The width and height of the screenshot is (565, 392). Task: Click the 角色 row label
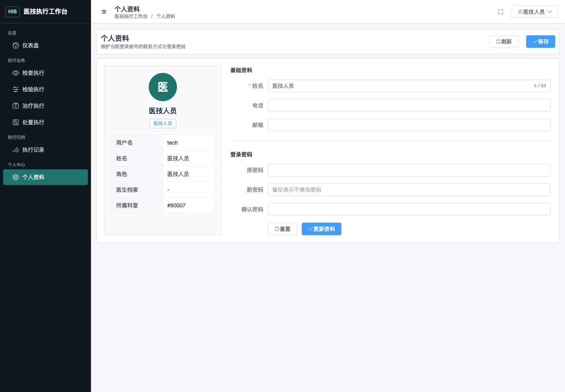pyautogui.click(x=122, y=174)
